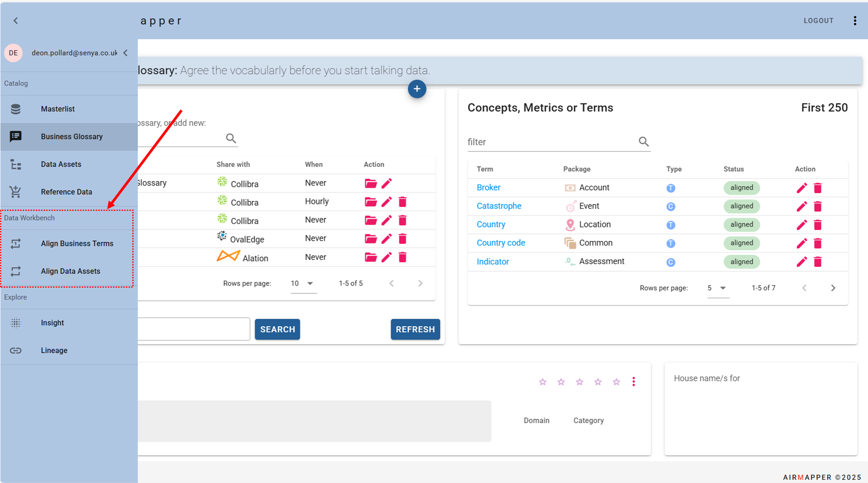Open the top-right three-dot overflow menu
This screenshot has height=483, width=868.
pos(855,20)
